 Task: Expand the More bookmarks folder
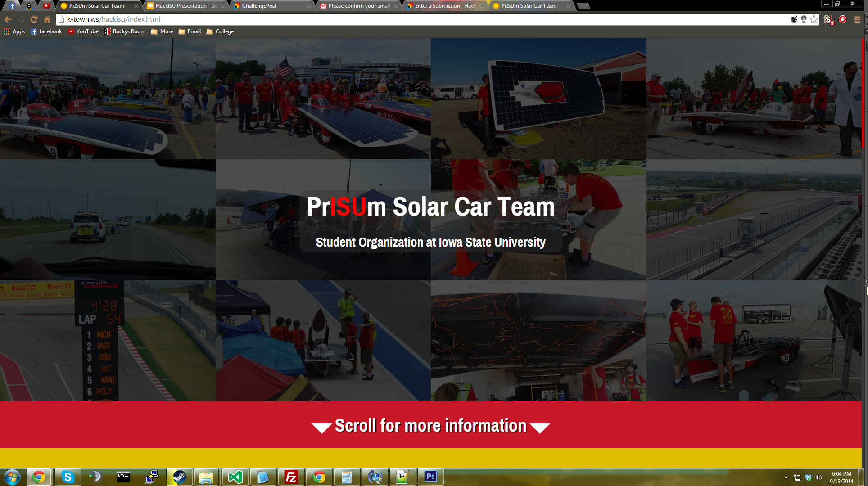pyautogui.click(x=162, y=31)
